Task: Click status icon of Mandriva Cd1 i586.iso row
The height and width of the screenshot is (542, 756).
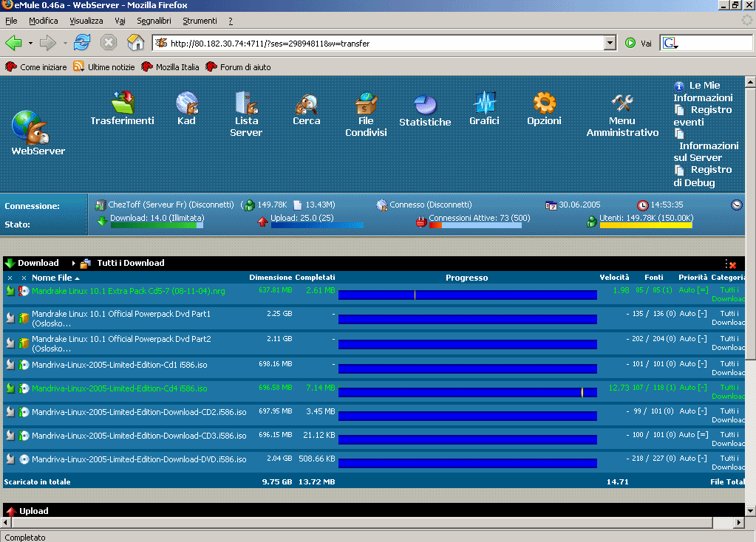Action: point(10,365)
